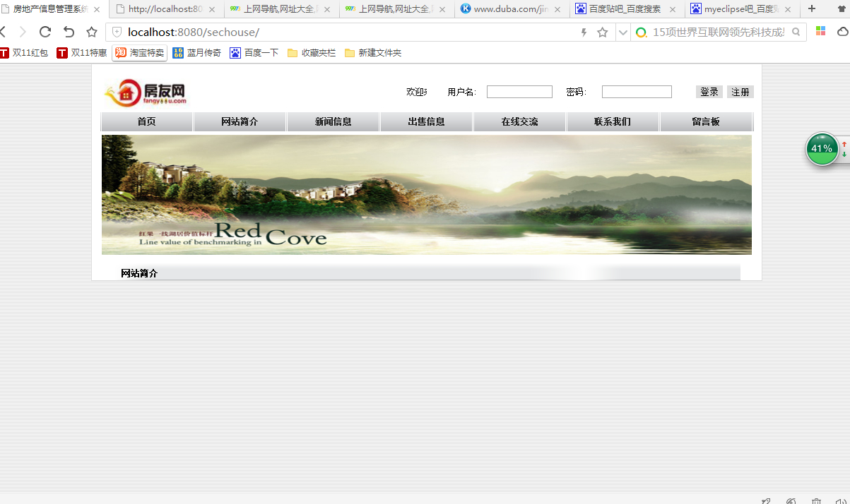The height and width of the screenshot is (504, 850).
Task: Open the 蓝月传奇 bookmark
Action: click(x=196, y=53)
